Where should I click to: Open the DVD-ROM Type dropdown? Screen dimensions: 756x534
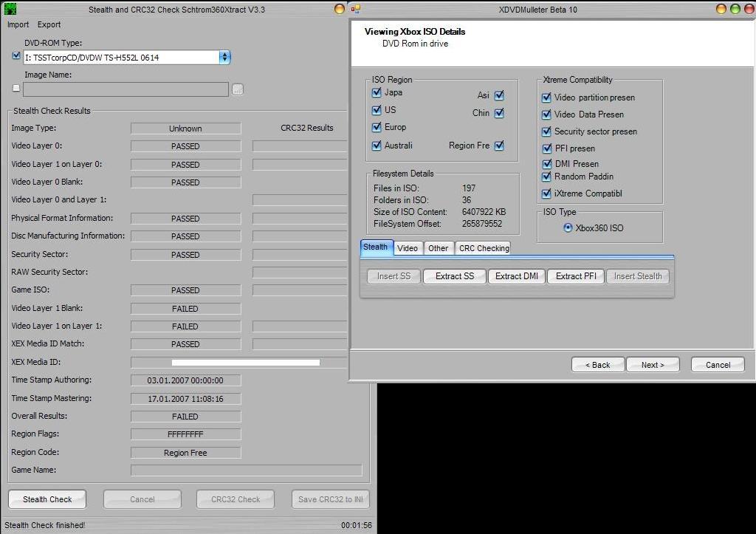pos(224,57)
